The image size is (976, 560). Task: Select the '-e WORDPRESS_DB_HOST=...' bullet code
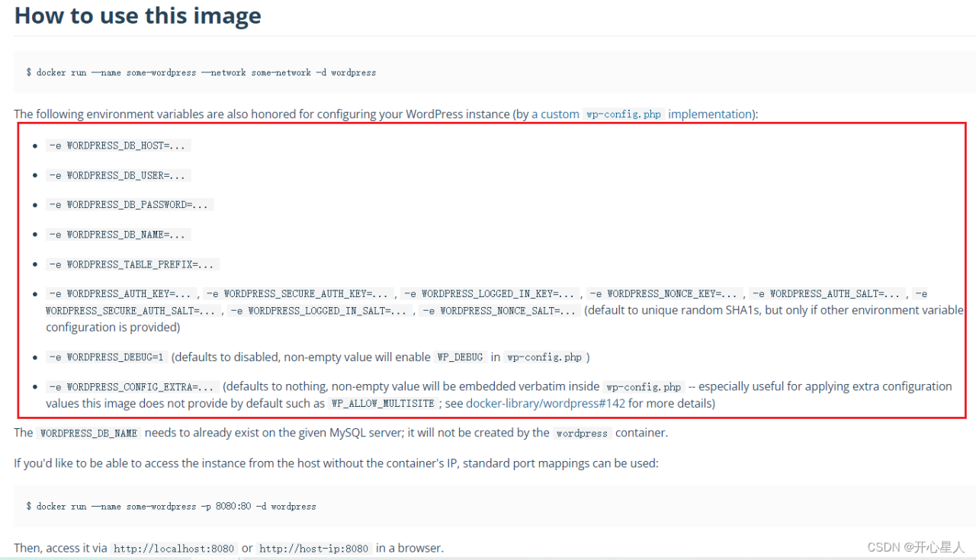click(x=118, y=146)
